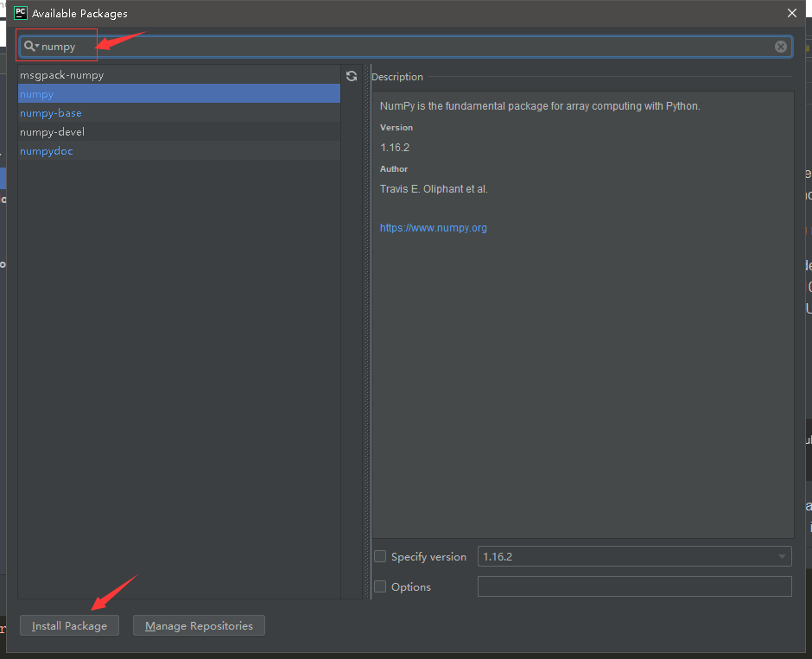Click the Description panel heading

coord(396,76)
